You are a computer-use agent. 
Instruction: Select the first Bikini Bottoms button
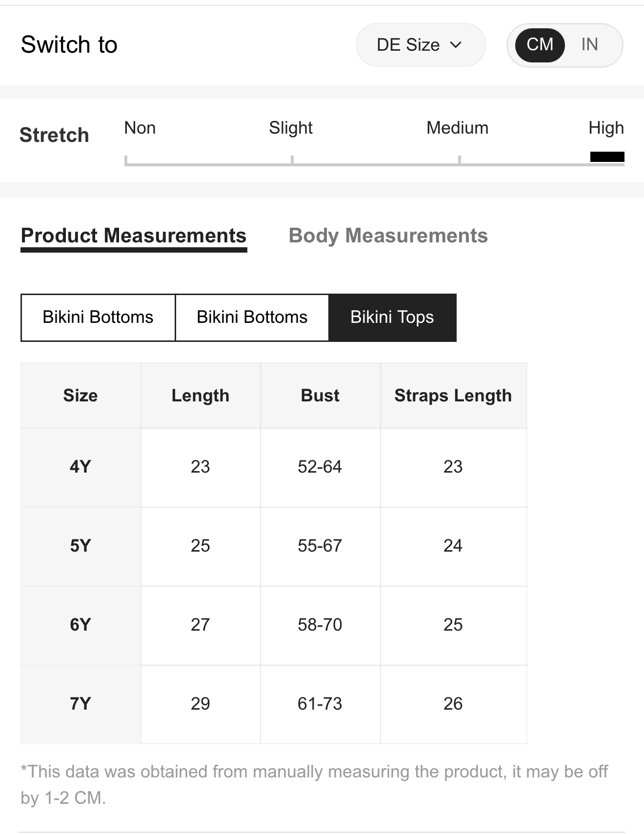tap(98, 318)
